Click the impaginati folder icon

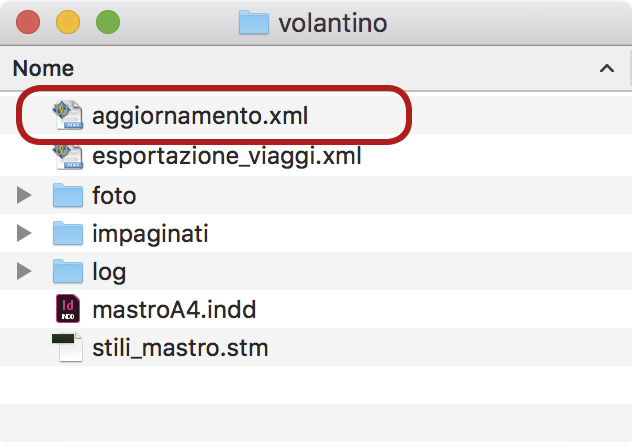coord(67,234)
